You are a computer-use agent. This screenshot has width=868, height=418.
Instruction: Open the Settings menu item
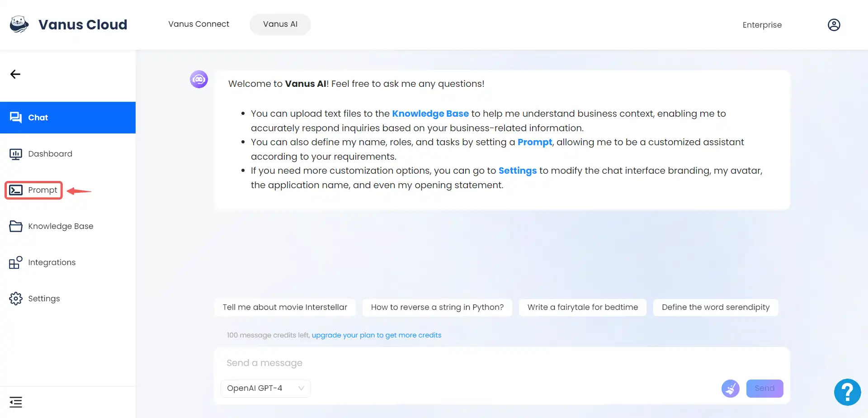68,299
